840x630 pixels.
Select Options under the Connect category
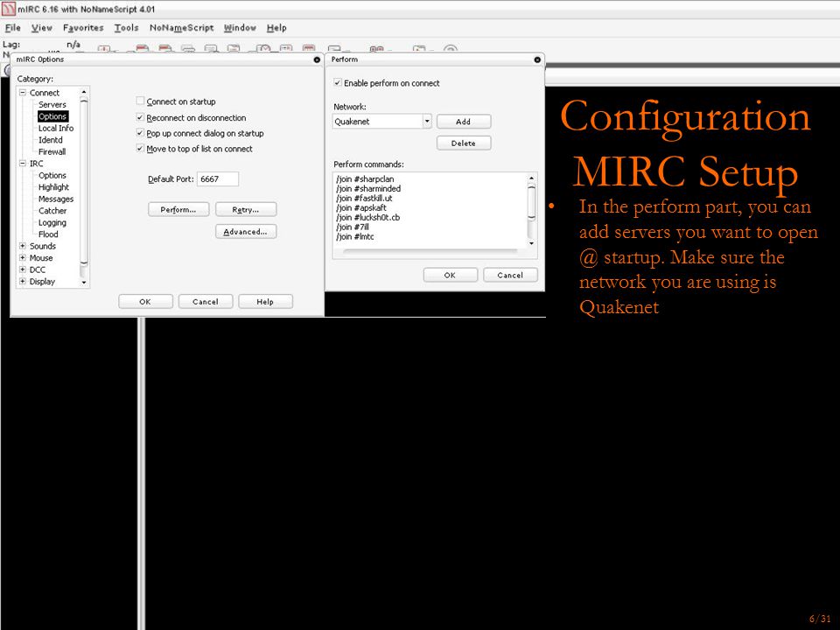click(x=52, y=116)
